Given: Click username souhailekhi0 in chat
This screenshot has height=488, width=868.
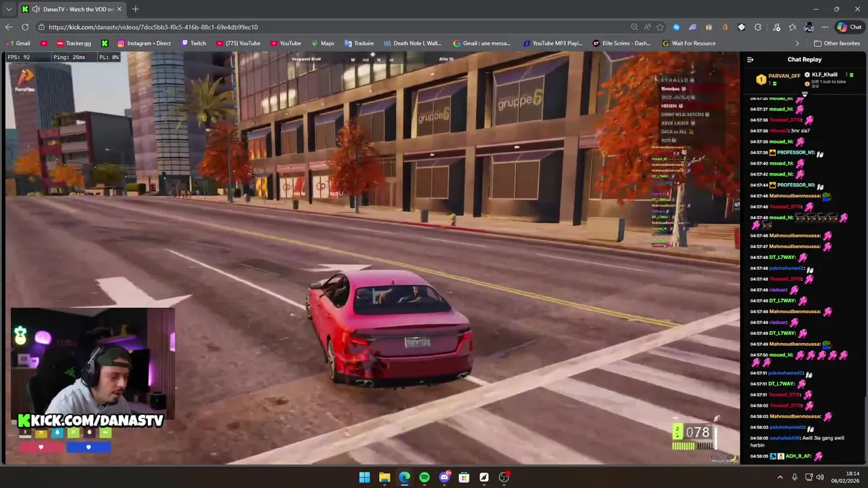Looking at the screenshot, I should coord(785,438).
